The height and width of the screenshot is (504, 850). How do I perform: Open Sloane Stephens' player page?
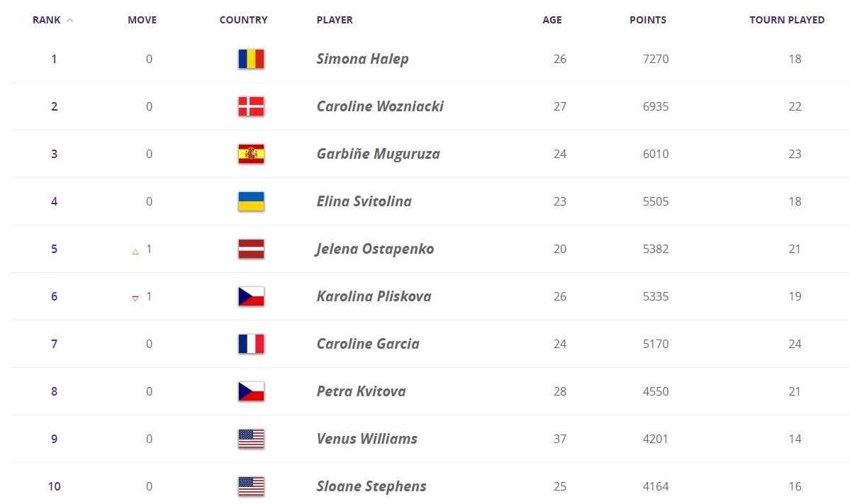click(x=371, y=486)
